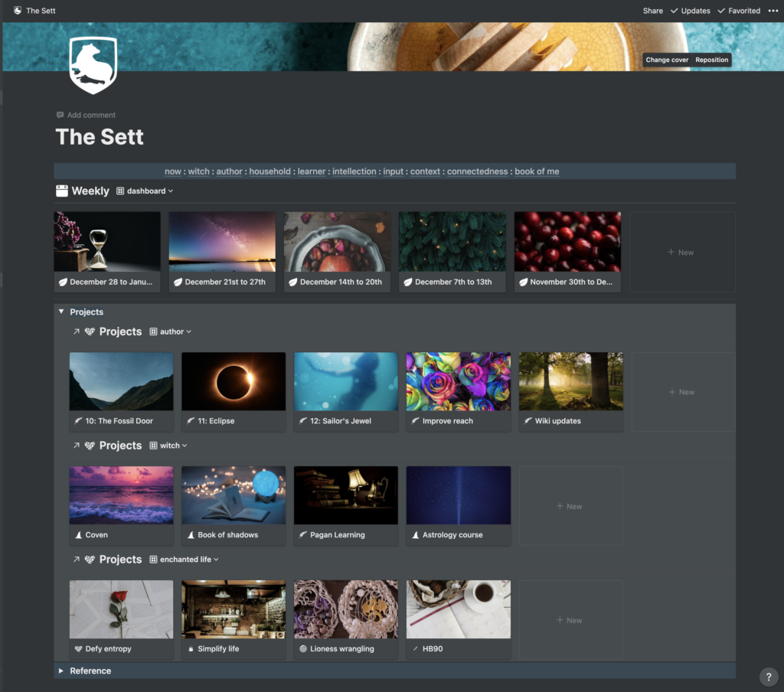Click the help question mark button
The height and width of the screenshot is (692, 784).
tap(769, 677)
